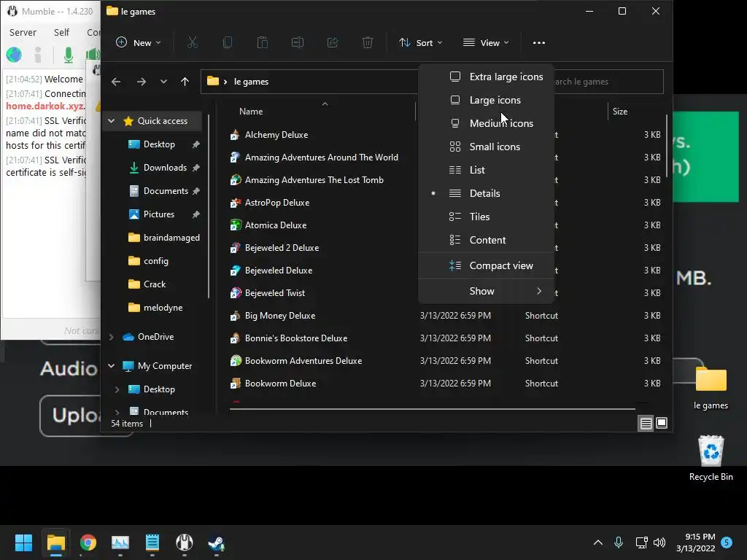Toggle Mumble microphone mute icon

coord(69,55)
